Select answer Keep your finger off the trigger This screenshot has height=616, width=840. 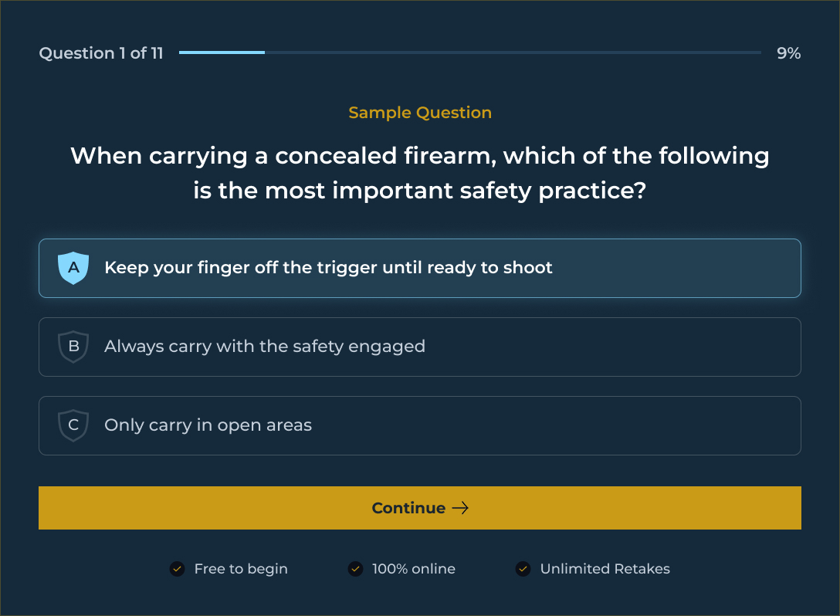tap(420, 268)
